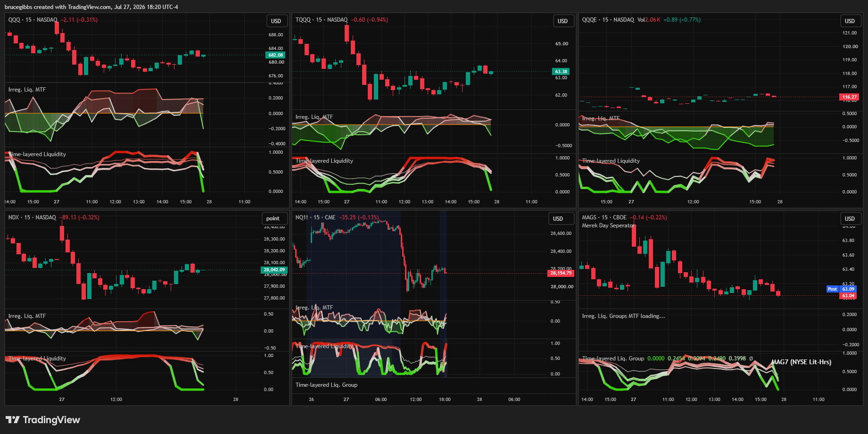Viewport: 868px width, 434px height.
Task: Click MAGS change value −0.14 (−0.22%)
Action: (x=649, y=217)
